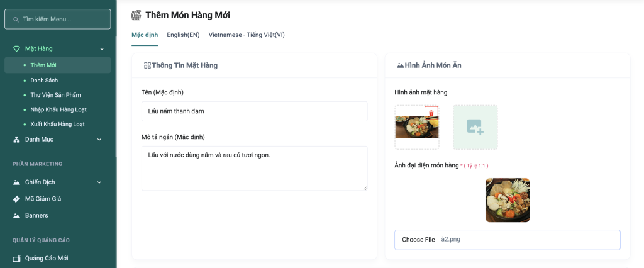Expand the Danh Mục menu chevron
The height and width of the screenshot is (268, 644).
click(x=99, y=140)
